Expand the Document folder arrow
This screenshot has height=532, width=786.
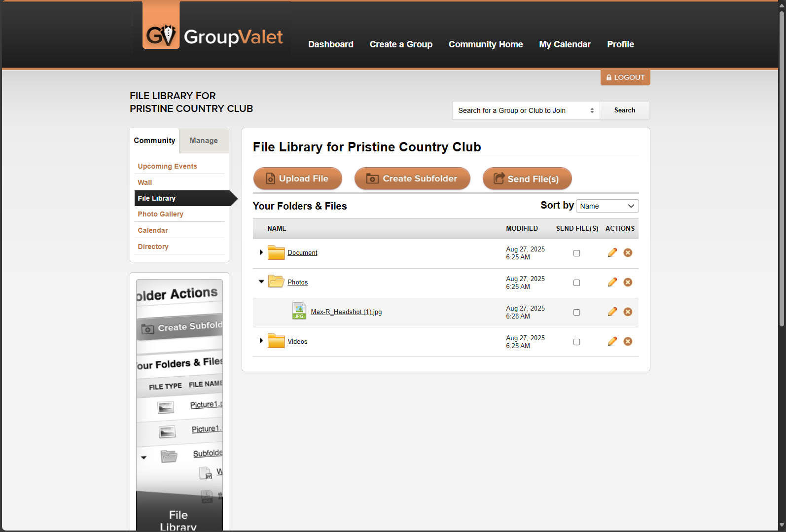pos(261,252)
